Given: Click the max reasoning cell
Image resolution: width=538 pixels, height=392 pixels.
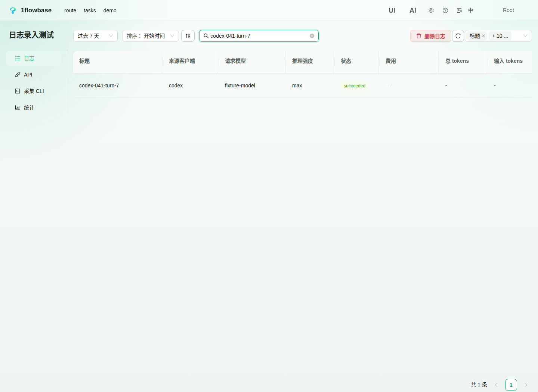Looking at the screenshot, I should pos(297,85).
